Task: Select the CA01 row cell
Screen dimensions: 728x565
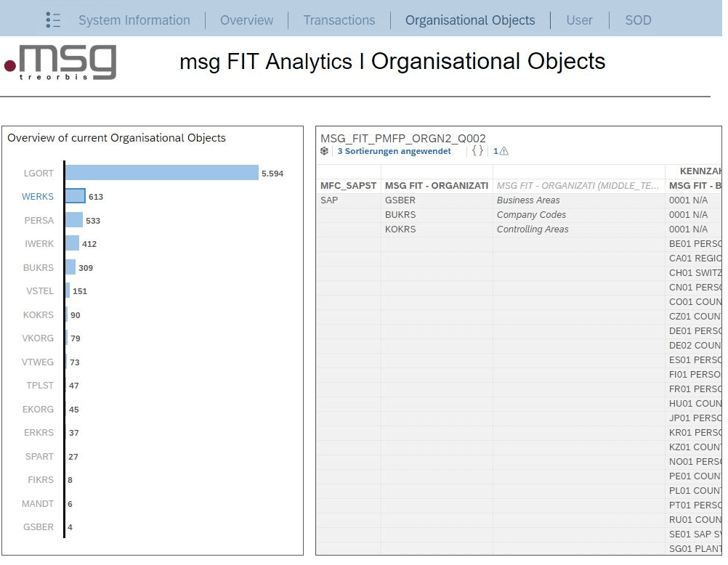Action: coord(695,258)
